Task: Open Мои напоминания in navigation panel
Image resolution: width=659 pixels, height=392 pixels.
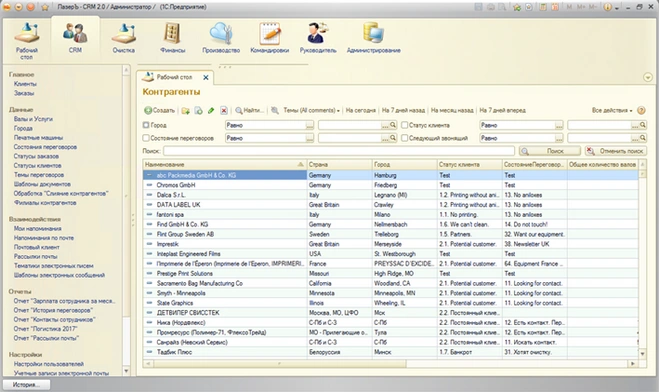Action: click(37, 228)
